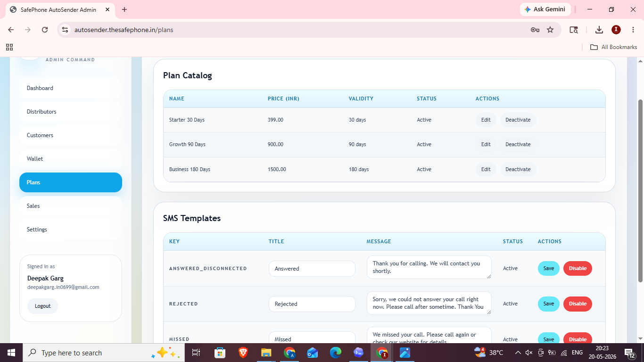Viewport: 644px width, 362px height.
Task: Click the 900.00 price cell
Action: point(275,144)
